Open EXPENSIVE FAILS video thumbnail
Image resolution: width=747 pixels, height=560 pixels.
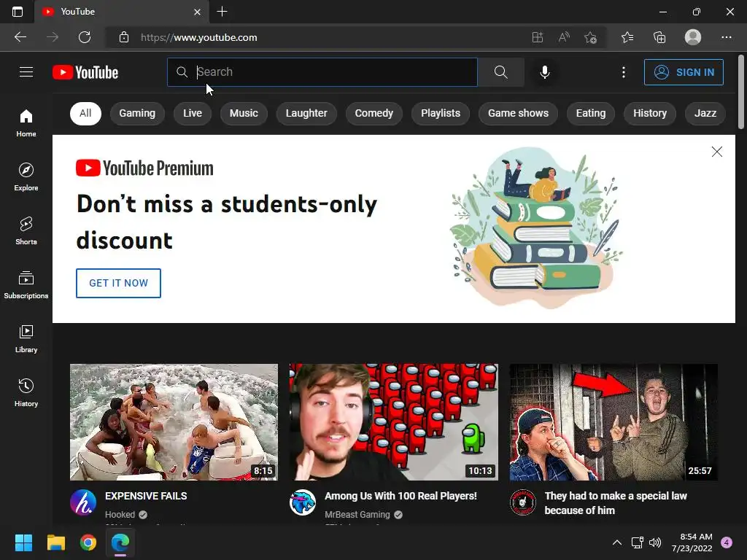[174, 422]
